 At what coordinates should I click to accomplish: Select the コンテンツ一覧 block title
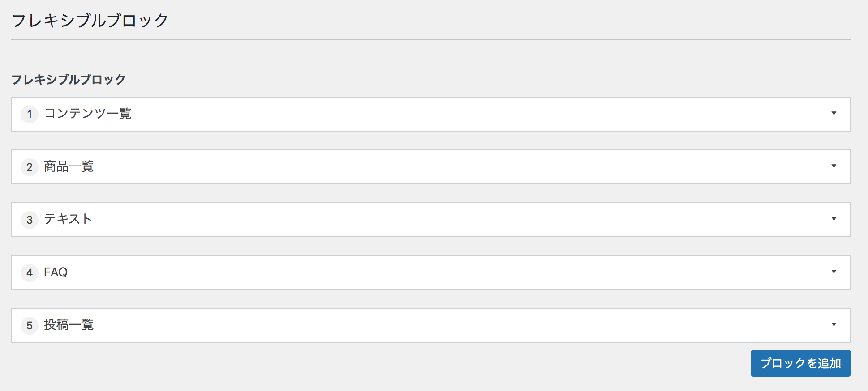88,114
